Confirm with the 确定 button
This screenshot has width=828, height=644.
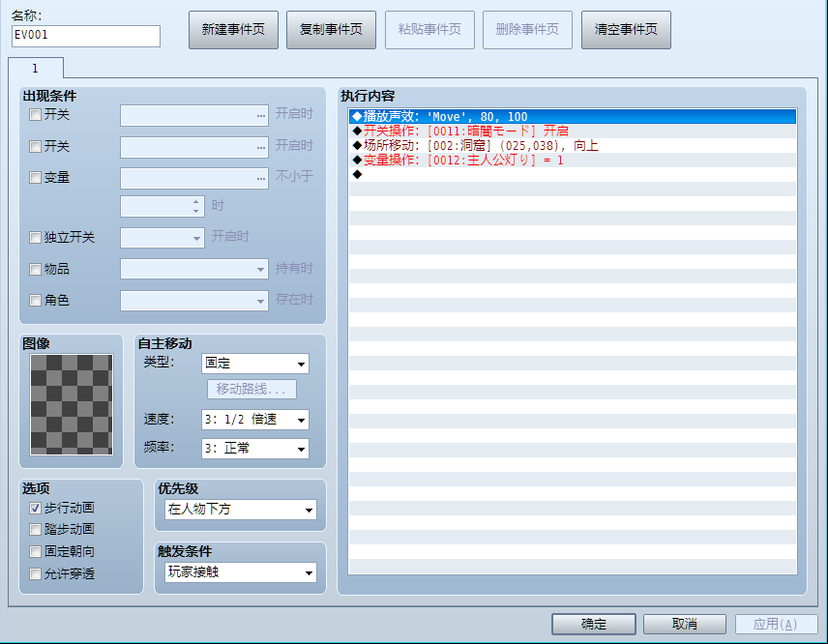(x=594, y=624)
